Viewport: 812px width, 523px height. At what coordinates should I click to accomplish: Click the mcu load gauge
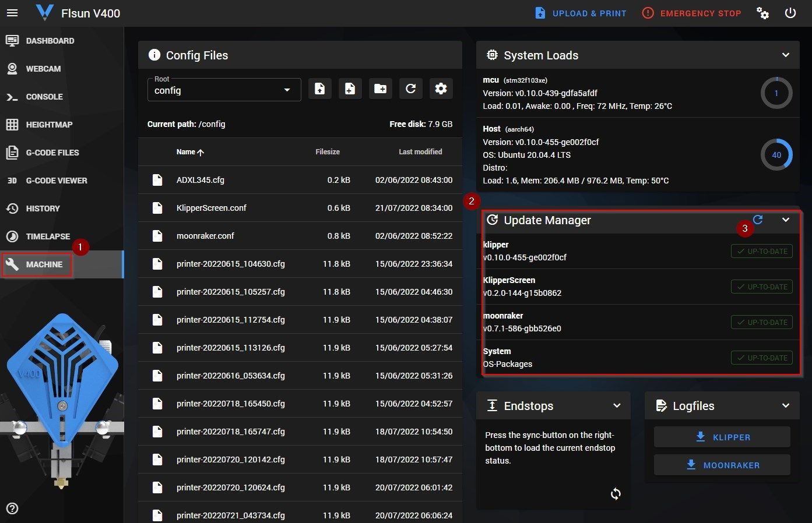pyautogui.click(x=776, y=93)
